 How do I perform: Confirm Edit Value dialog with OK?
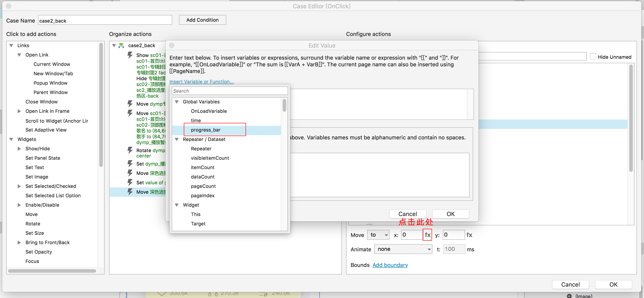451,214
